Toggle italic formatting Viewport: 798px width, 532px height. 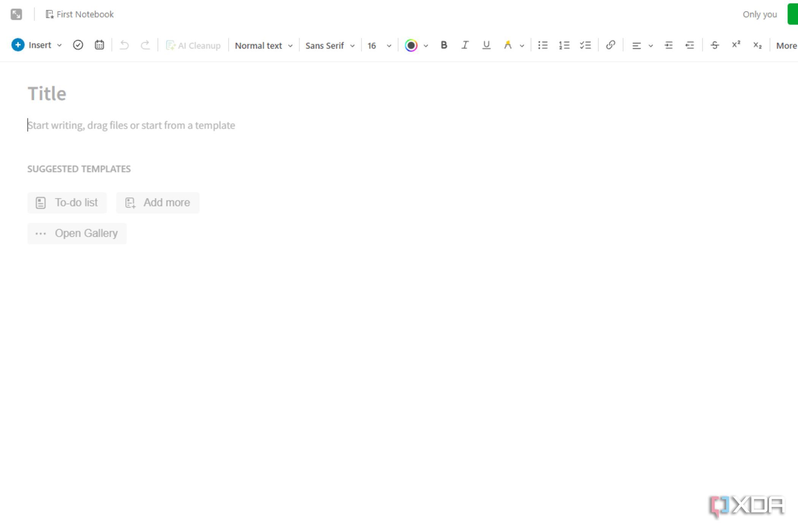pos(465,45)
